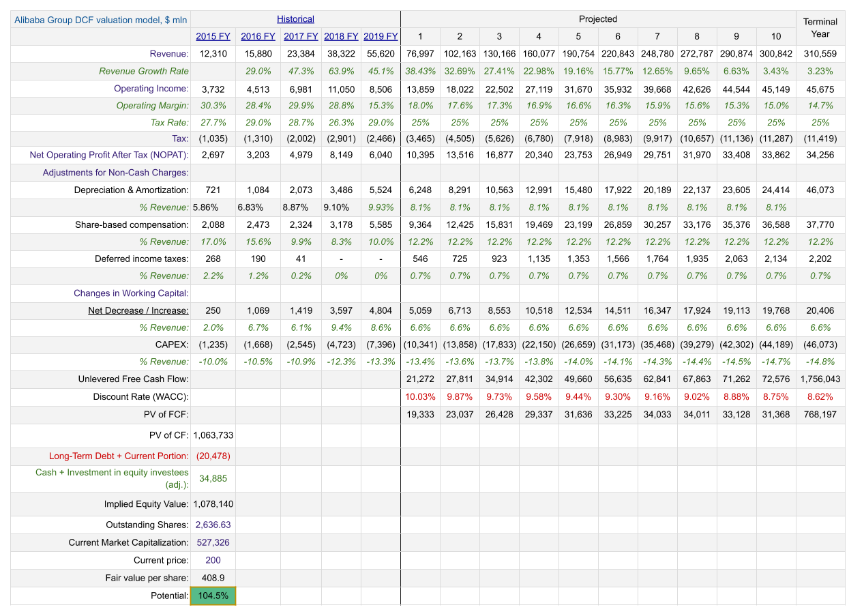Screen dimensions: 849x616
Task: Click the Terminal Year column header
Action: click(x=820, y=28)
